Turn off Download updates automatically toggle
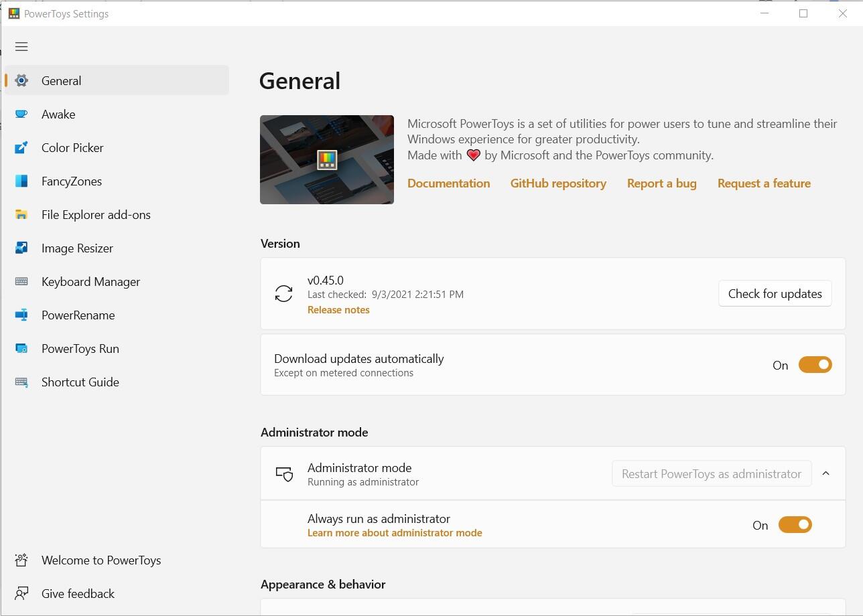863x616 pixels. tap(815, 365)
